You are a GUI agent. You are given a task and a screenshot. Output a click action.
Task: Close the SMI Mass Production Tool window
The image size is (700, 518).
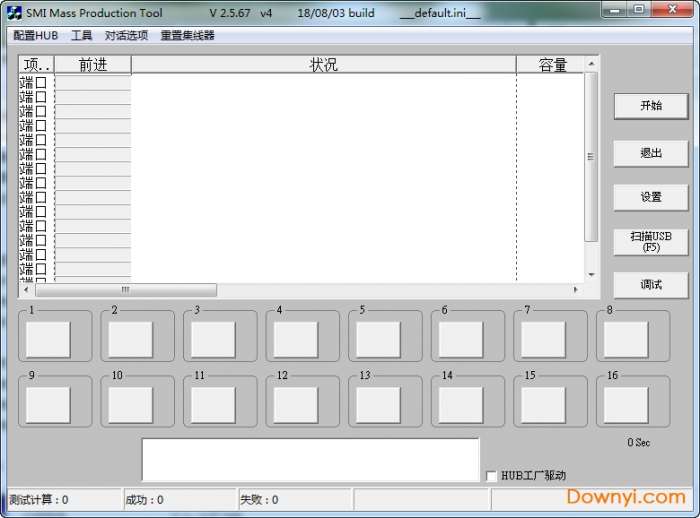point(672,9)
